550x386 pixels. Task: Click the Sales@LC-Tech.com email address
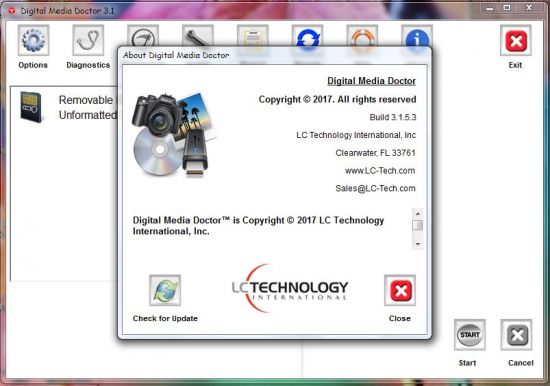(x=375, y=188)
